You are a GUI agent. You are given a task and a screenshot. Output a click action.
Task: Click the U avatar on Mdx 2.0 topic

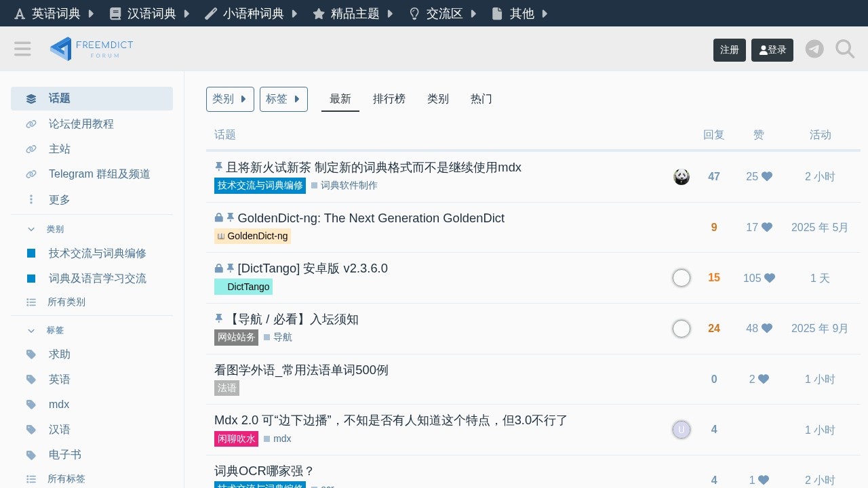click(x=682, y=430)
